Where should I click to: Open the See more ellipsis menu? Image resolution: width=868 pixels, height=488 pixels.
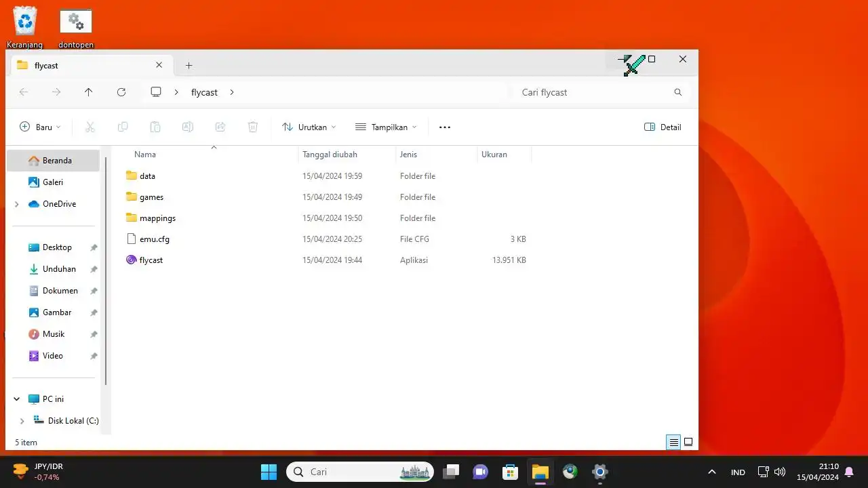pyautogui.click(x=445, y=127)
